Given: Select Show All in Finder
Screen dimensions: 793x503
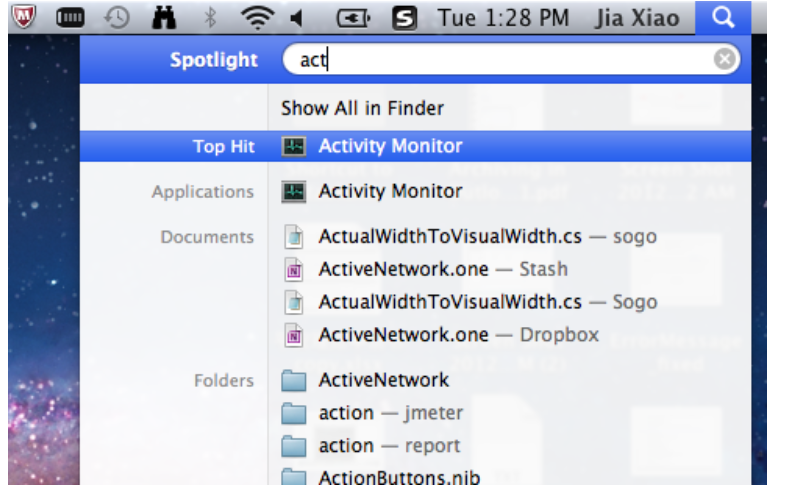Looking at the screenshot, I should pos(362,108).
